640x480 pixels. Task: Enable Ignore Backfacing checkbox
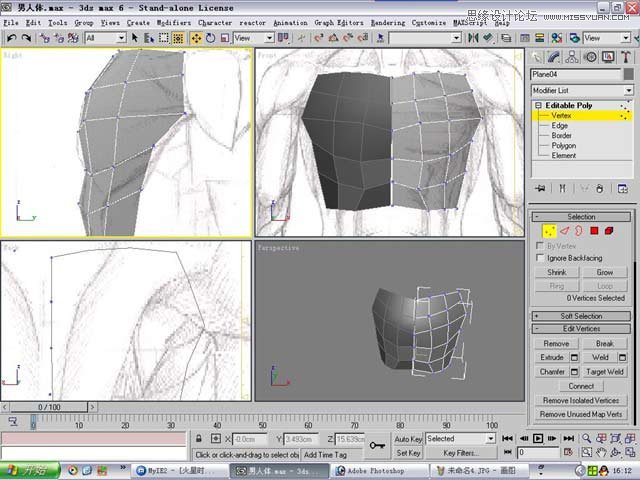(x=541, y=258)
